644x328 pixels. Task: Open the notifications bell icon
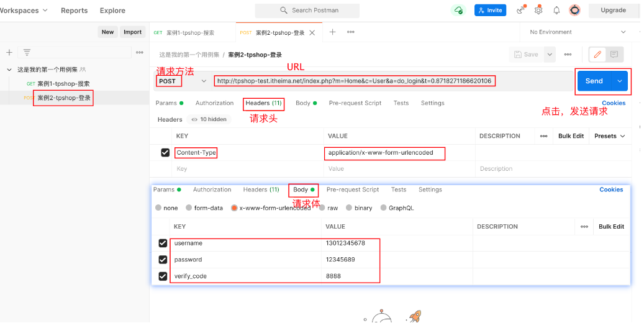(556, 11)
